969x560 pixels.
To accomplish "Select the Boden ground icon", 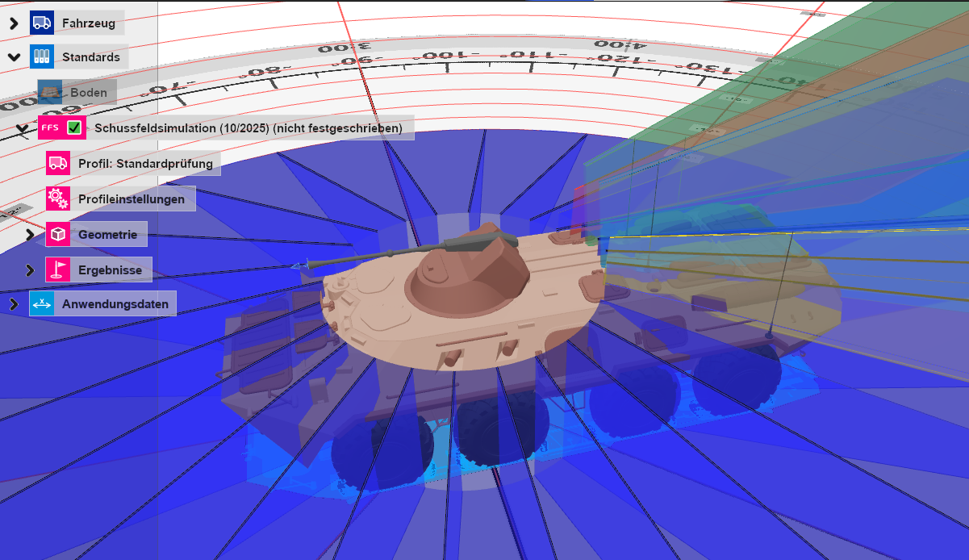I will [48, 92].
